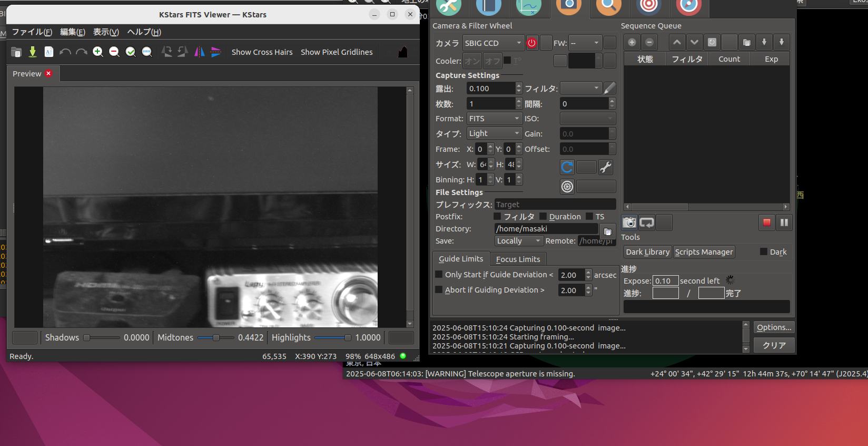Stop the capture with the red square
The height and width of the screenshot is (446, 868).
(767, 222)
